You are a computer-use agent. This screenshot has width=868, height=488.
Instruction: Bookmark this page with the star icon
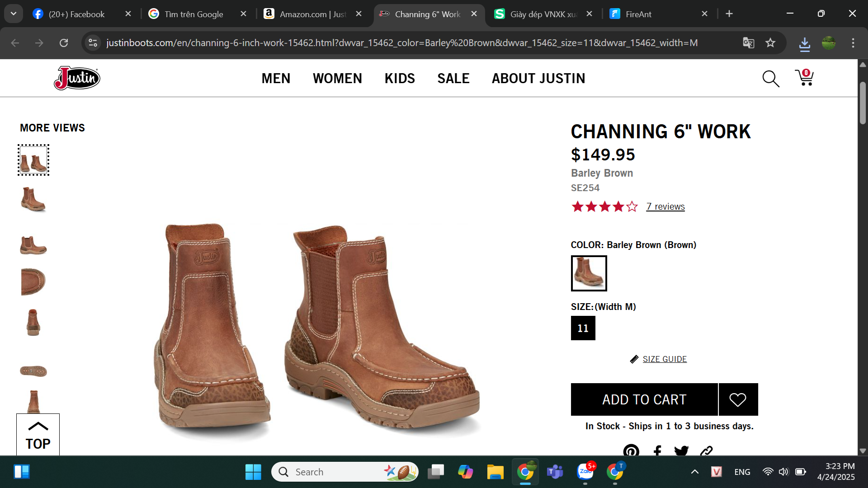(x=770, y=43)
